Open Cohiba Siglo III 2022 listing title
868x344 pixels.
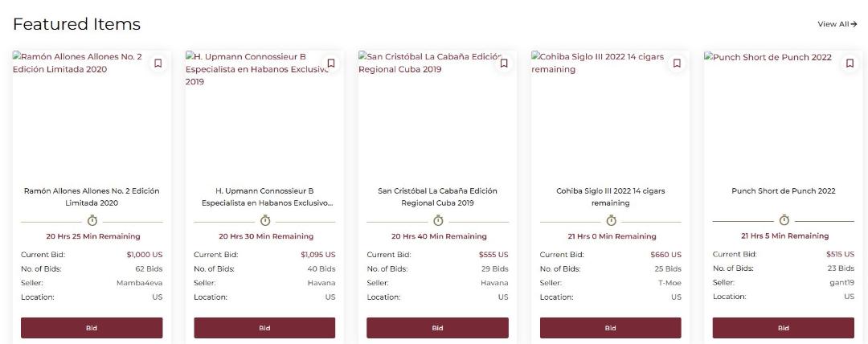611,197
